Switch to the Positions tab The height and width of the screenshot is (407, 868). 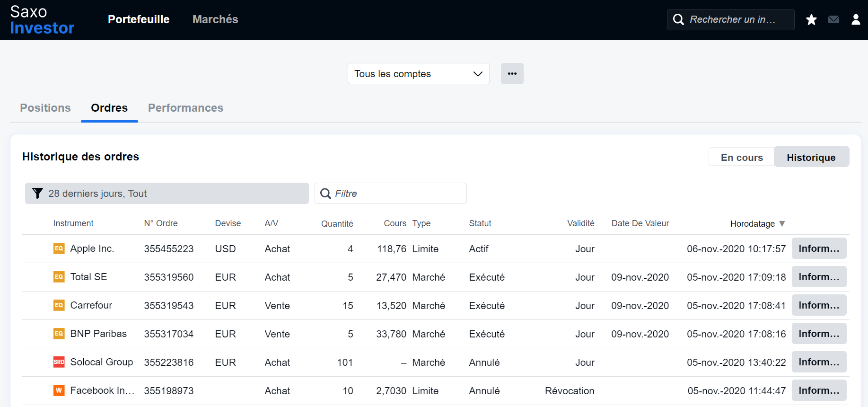pyautogui.click(x=45, y=108)
